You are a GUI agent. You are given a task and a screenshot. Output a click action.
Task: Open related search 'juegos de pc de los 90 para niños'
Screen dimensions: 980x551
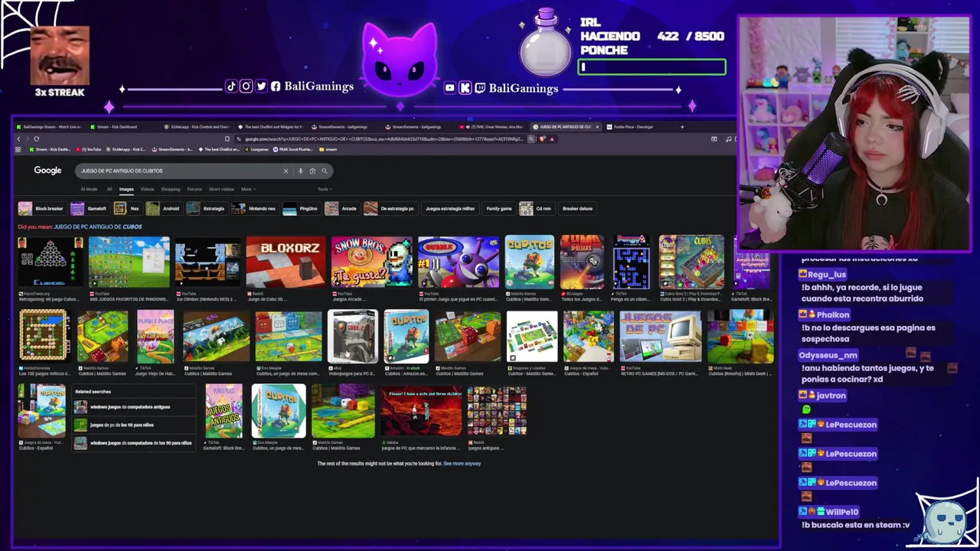tap(134, 425)
